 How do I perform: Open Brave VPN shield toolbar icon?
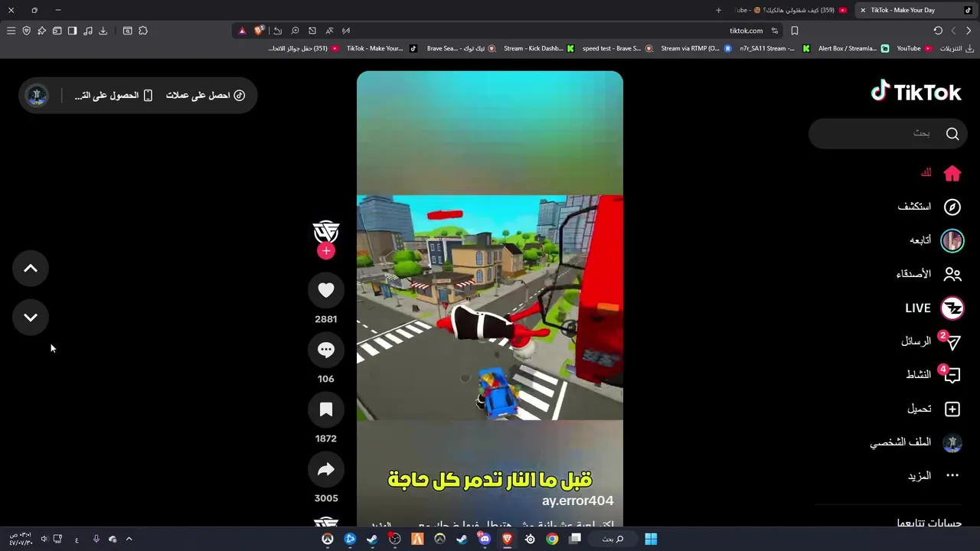tap(26, 31)
